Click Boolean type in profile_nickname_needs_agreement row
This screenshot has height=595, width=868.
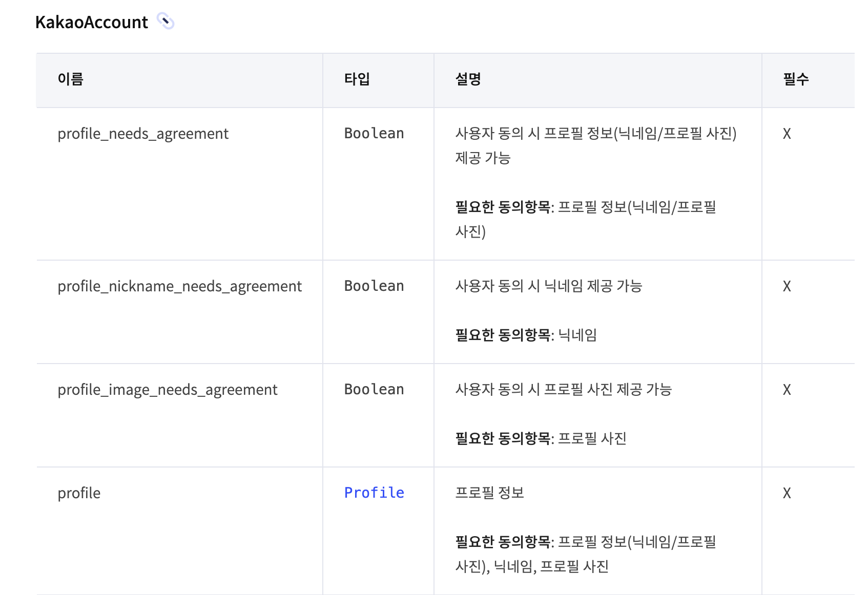coord(374,286)
